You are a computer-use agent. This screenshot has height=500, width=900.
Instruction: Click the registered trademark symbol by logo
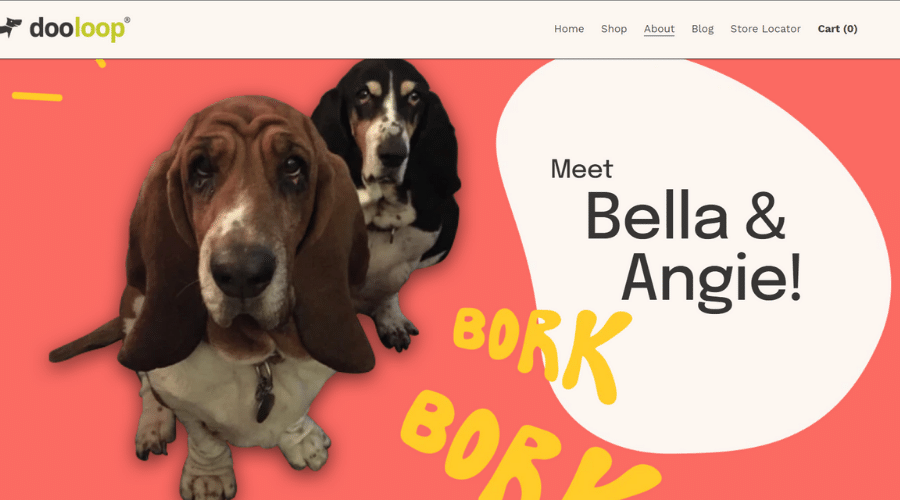tap(127, 20)
